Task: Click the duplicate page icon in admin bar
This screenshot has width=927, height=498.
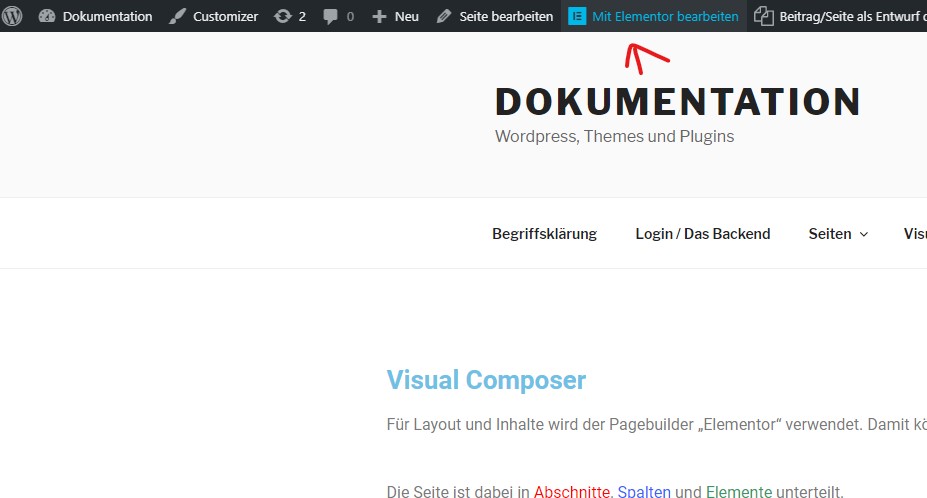Action: (x=764, y=16)
